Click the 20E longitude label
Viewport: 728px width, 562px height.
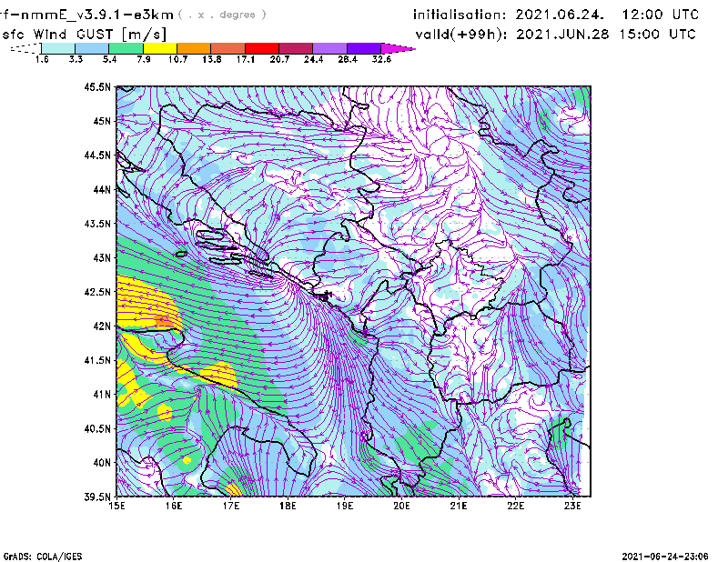tap(401, 506)
